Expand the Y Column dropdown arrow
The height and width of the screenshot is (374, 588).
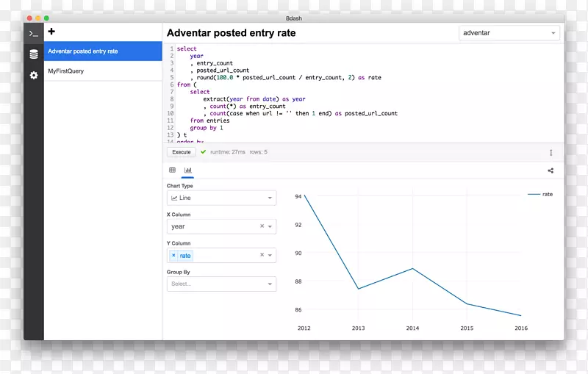[x=270, y=255]
